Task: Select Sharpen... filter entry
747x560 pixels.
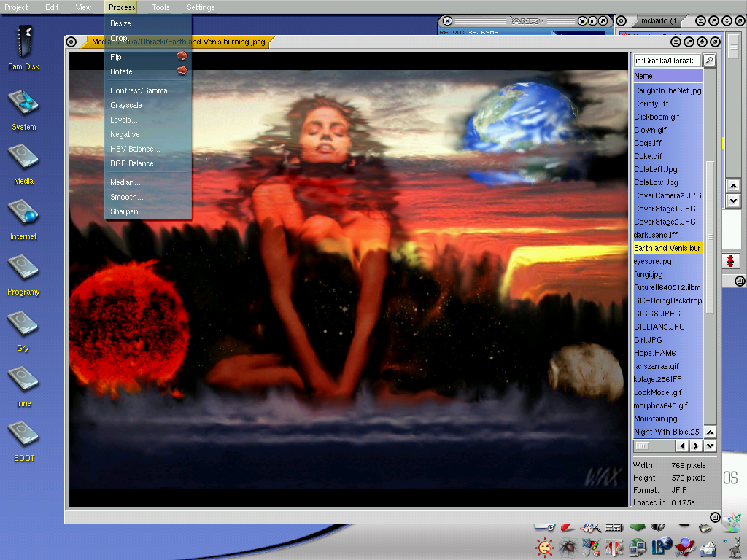Action: (148, 211)
